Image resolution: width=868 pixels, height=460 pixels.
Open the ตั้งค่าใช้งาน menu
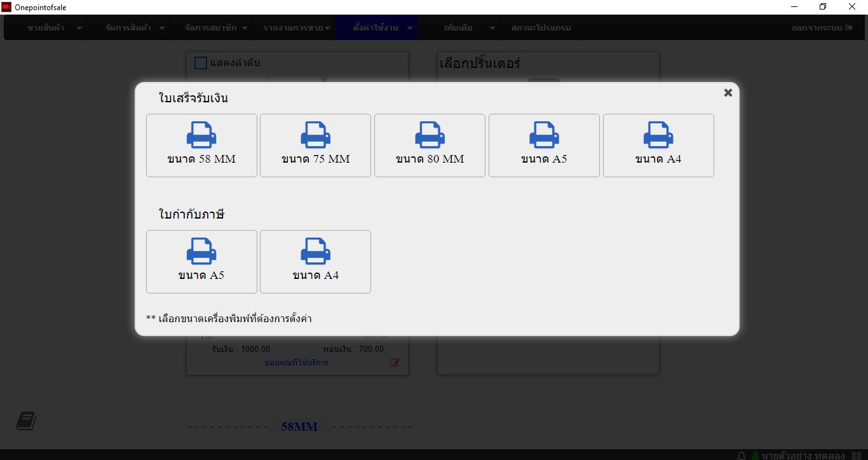pos(376,28)
